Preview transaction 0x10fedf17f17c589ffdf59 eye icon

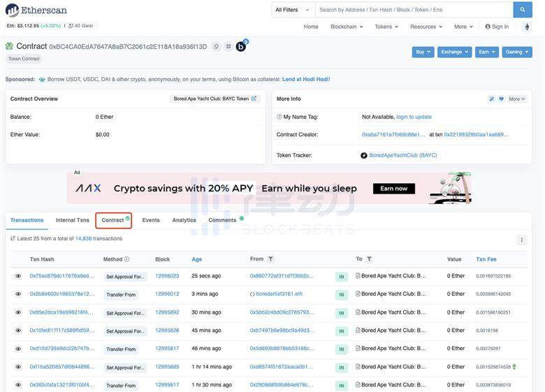click(x=18, y=331)
